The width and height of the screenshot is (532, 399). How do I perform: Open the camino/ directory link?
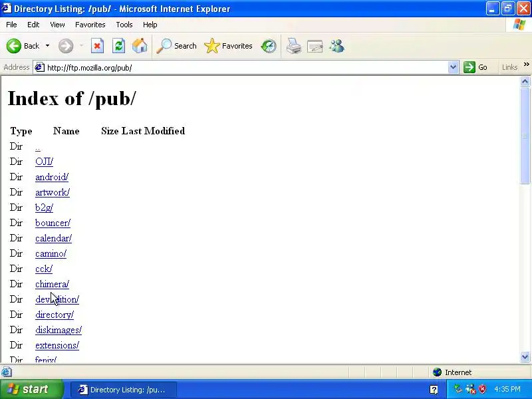(51, 253)
